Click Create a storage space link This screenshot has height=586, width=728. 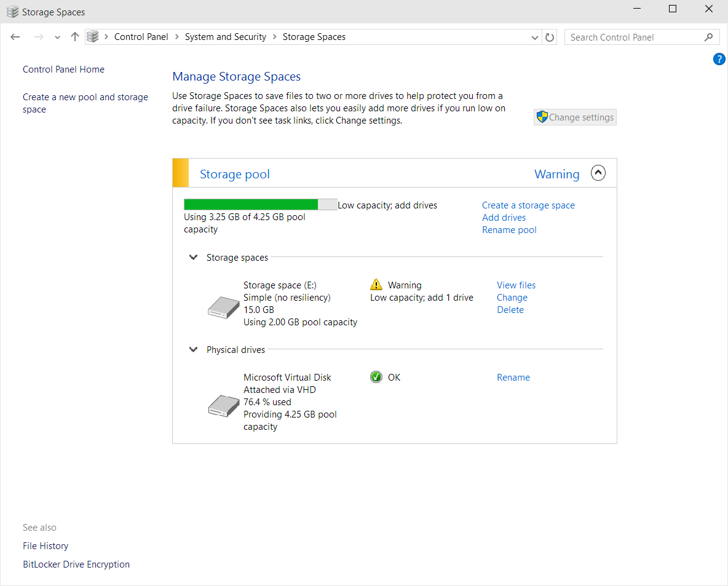tap(528, 205)
